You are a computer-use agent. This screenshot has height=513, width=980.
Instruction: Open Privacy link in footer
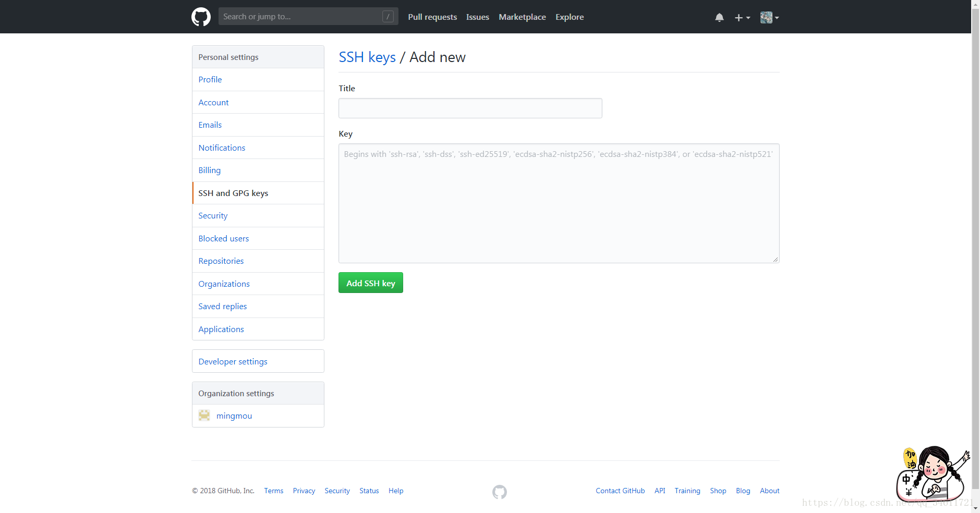304,491
